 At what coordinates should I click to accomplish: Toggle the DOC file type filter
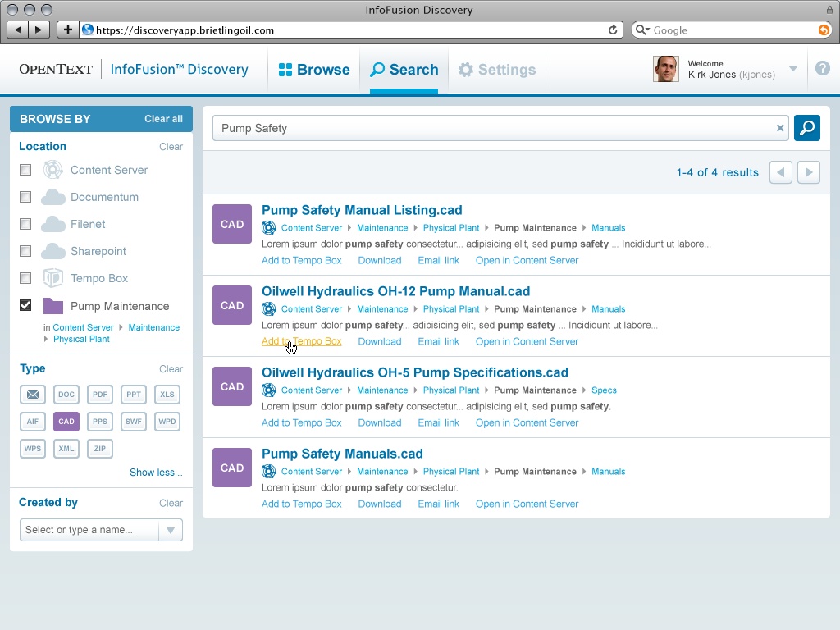pos(66,395)
